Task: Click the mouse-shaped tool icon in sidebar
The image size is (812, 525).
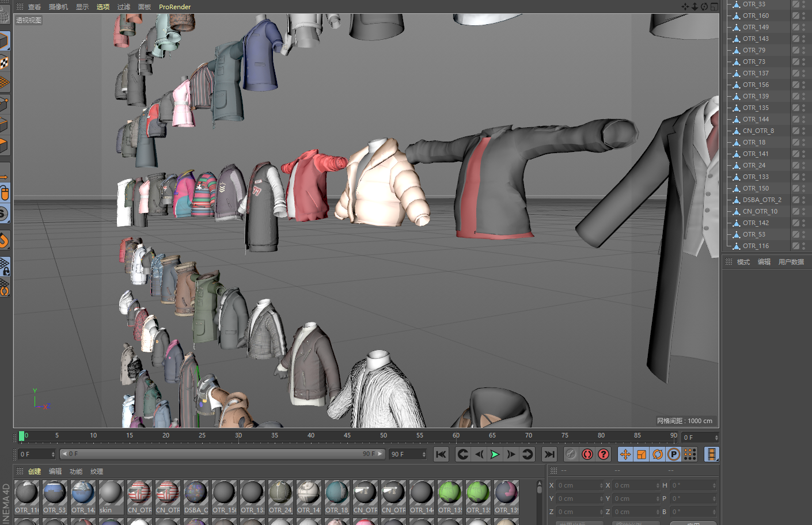Action: 5,193
